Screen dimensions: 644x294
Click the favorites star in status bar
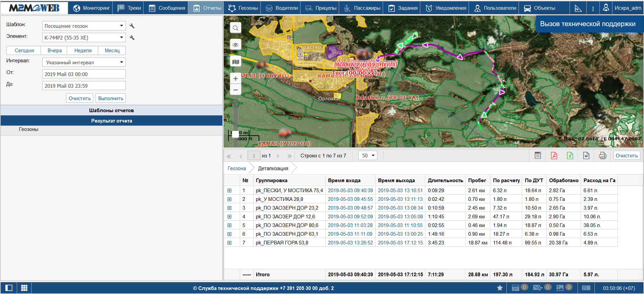pyautogui.click(x=499, y=288)
